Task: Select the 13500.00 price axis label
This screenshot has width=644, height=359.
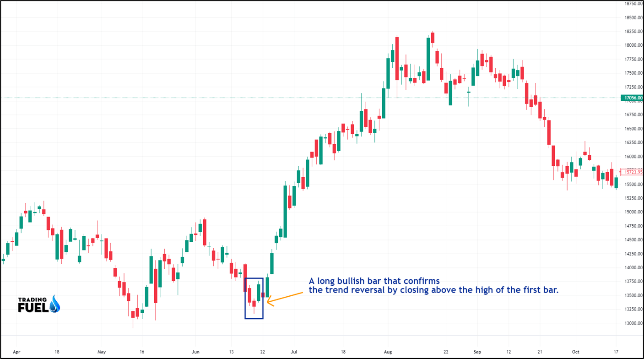Action: [633, 296]
